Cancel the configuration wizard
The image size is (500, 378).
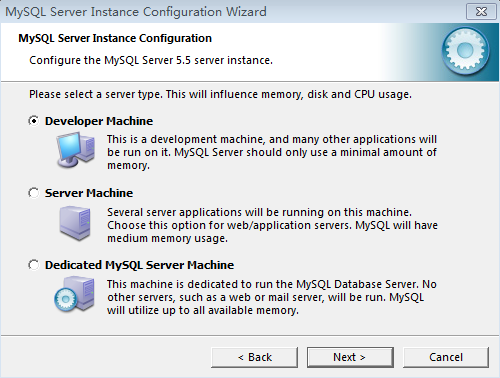(x=446, y=357)
